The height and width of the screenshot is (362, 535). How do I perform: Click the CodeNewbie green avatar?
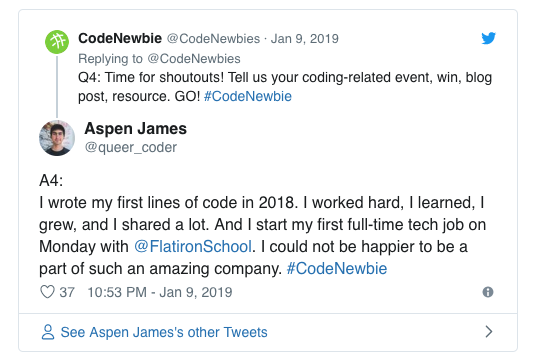point(57,42)
